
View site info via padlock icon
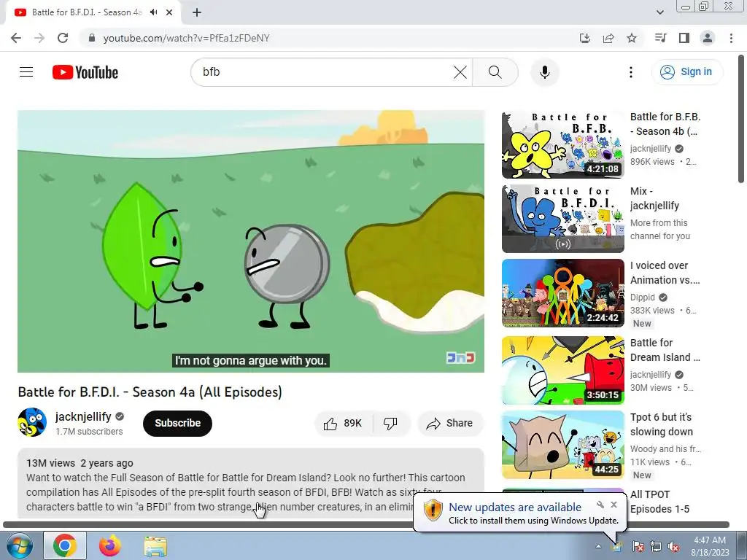point(92,38)
